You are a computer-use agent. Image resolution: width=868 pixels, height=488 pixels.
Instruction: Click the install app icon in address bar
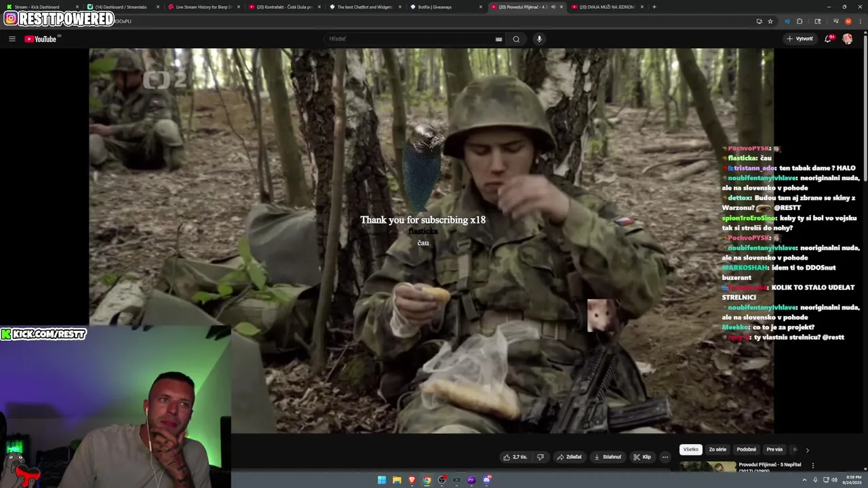point(759,21)
